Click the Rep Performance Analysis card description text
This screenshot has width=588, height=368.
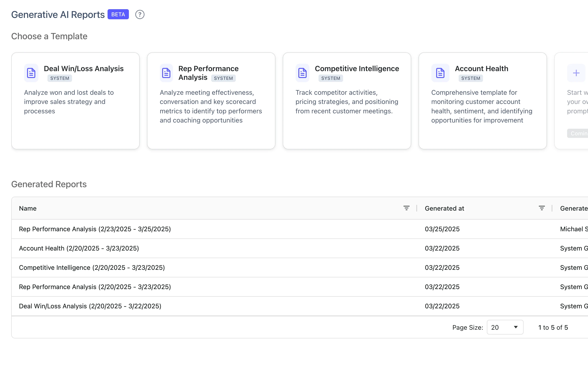click(x=211, y=106)
